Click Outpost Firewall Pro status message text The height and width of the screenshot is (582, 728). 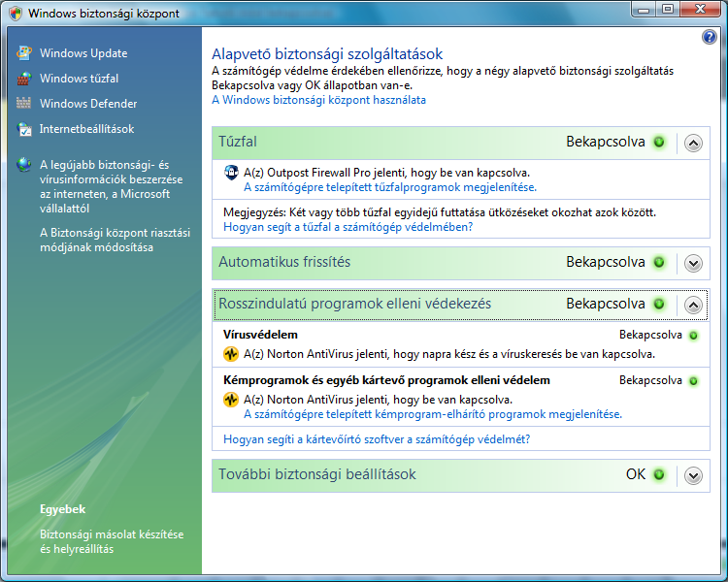pyautogui.click(x=386, y=173)
